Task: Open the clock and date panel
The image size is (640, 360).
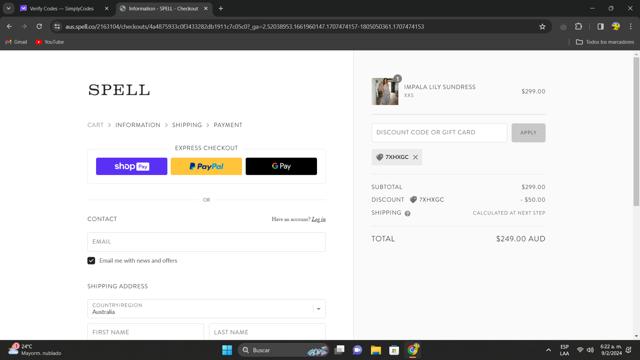Action: (611, 350)
